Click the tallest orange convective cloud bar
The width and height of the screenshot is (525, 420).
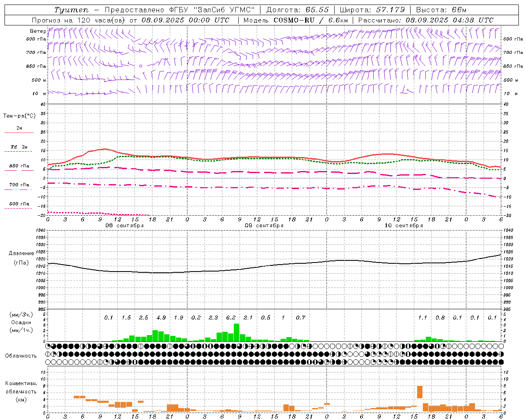[x=420, y=392]
